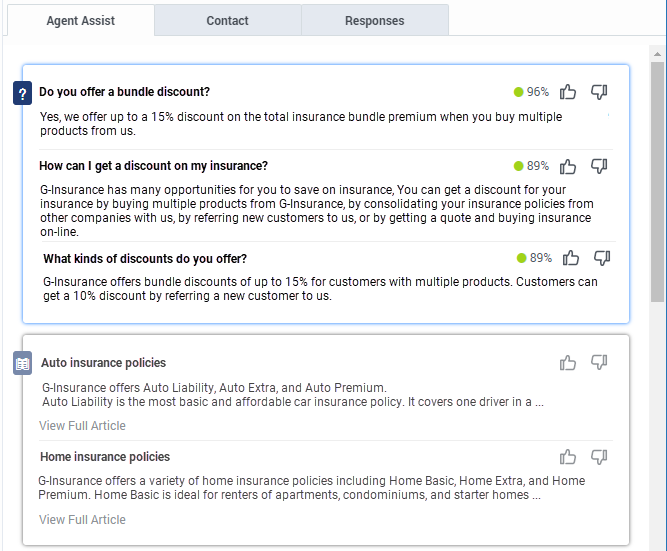Open View Full Article for Home insurance
This screenshot has height=551, width=667.
tap(82, 520)
